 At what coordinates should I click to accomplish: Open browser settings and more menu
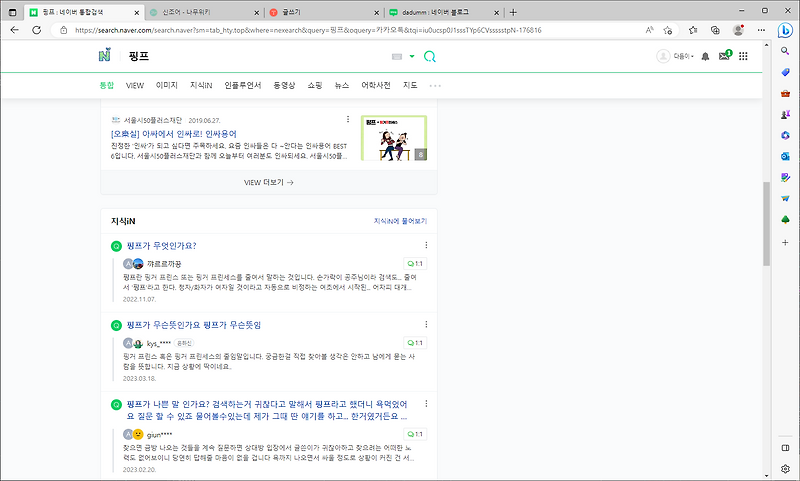point(761,30)
